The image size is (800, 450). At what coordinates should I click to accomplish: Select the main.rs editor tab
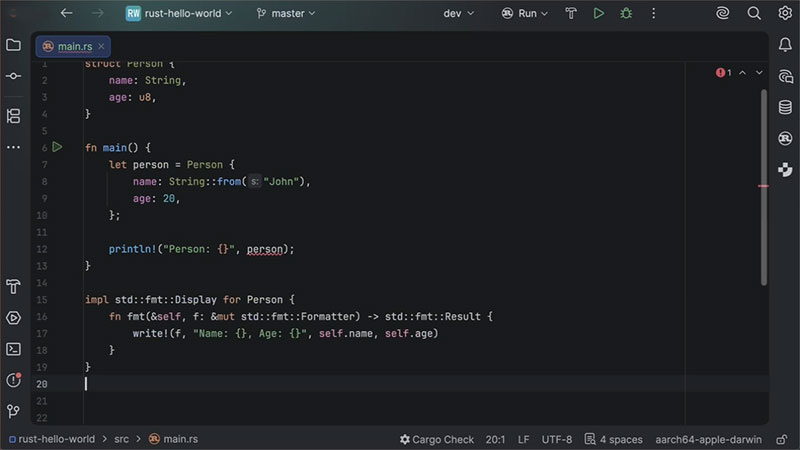coord(73,46)
